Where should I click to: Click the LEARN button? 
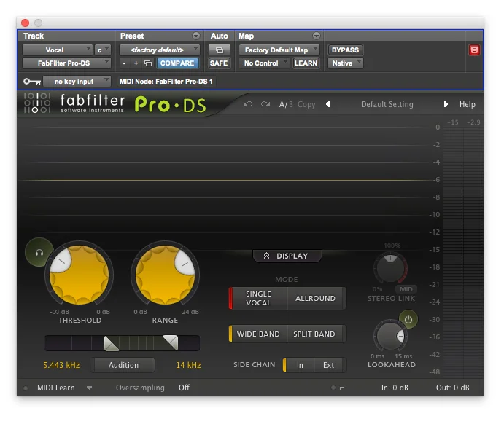coord(306,63)
